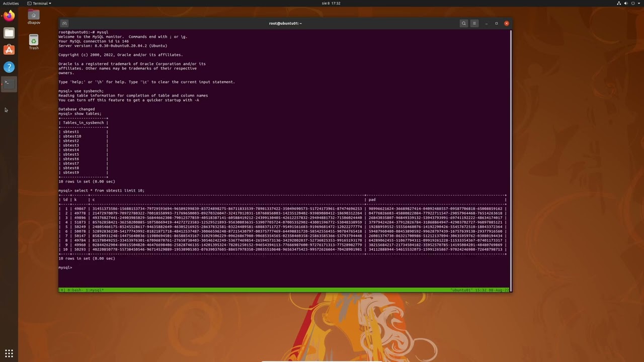644x362 pixels.
Task: Click the sbtest9 table name
Action: point(71,172)
